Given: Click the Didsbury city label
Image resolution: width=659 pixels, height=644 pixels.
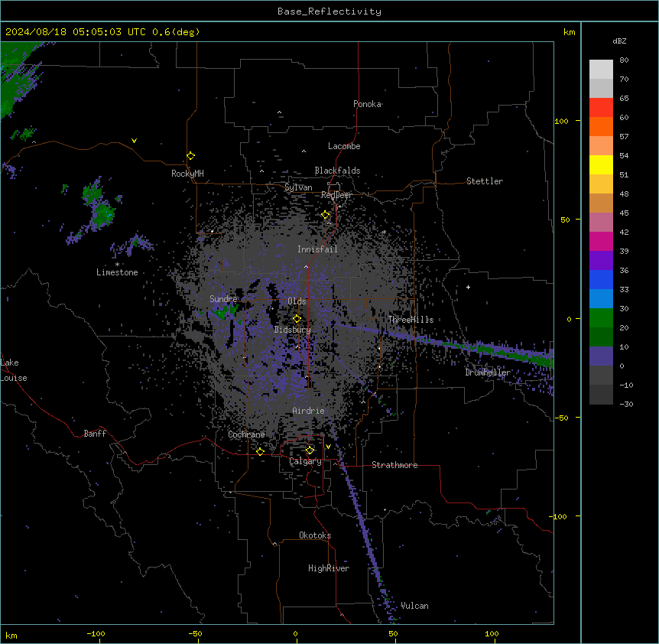Looking at the screenshot, I should tap(293, 330).
